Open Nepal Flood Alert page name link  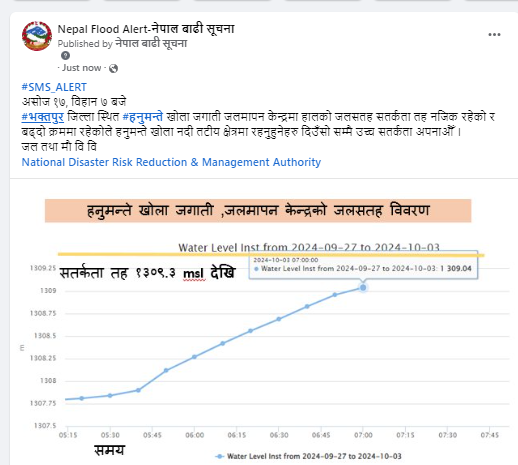click(x=146, y=29)
